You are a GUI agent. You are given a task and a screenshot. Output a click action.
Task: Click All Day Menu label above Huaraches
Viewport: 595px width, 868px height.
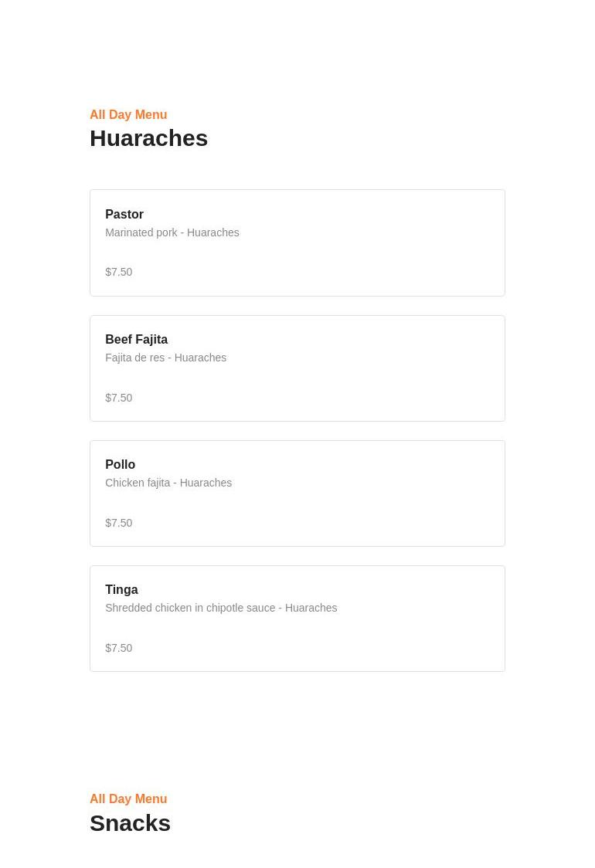[x=128, y=115]
